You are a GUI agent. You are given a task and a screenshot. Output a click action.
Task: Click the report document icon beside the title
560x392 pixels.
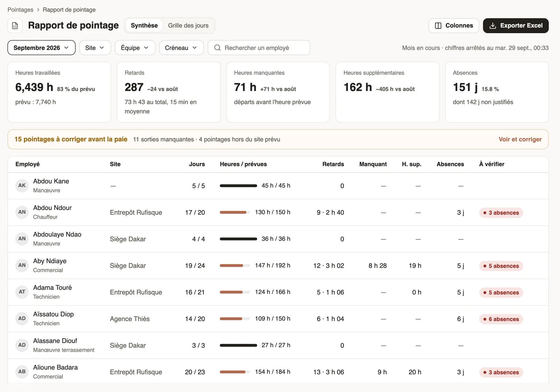click(x=15, y=26)
